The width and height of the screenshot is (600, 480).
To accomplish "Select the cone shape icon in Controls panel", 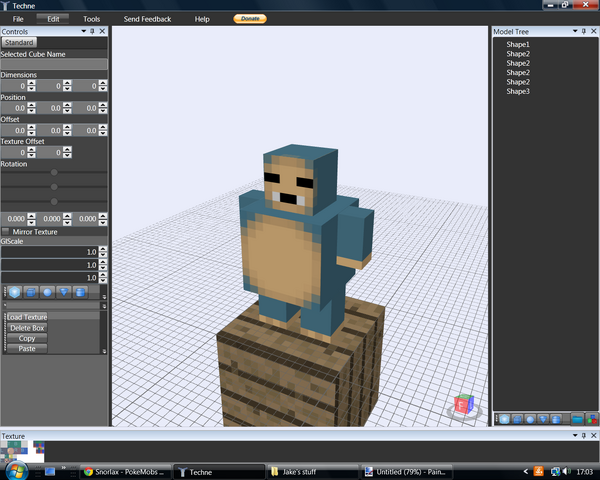I will point(64,292).
